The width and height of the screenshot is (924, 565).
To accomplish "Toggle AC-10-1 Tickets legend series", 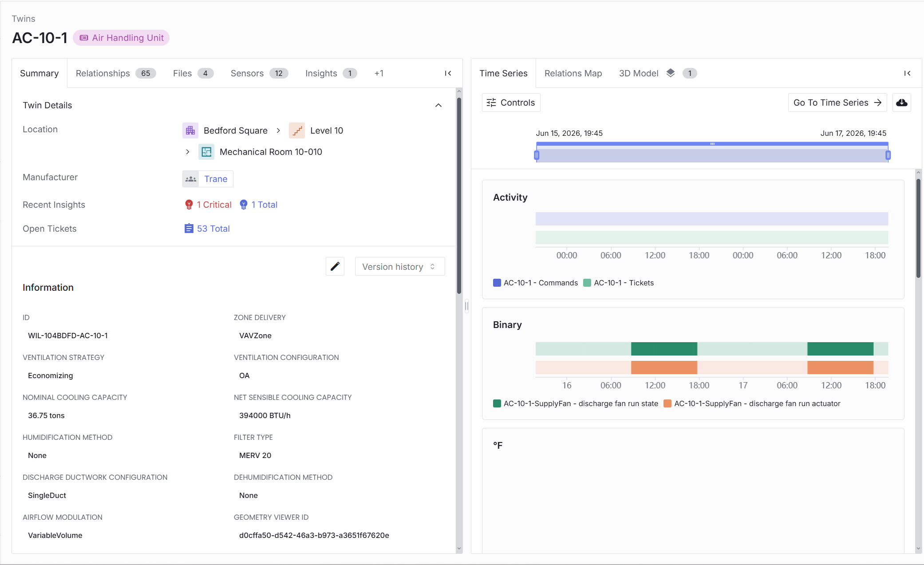I will coord(619,283).
